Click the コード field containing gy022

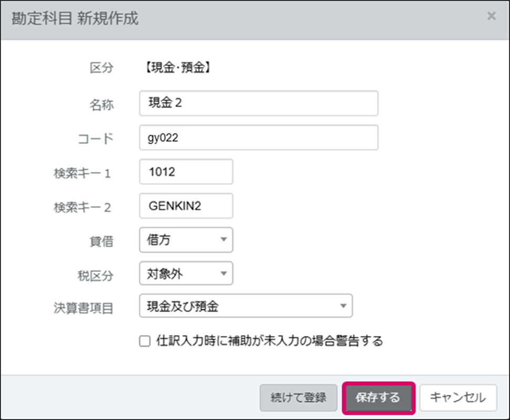coord(258,138)
